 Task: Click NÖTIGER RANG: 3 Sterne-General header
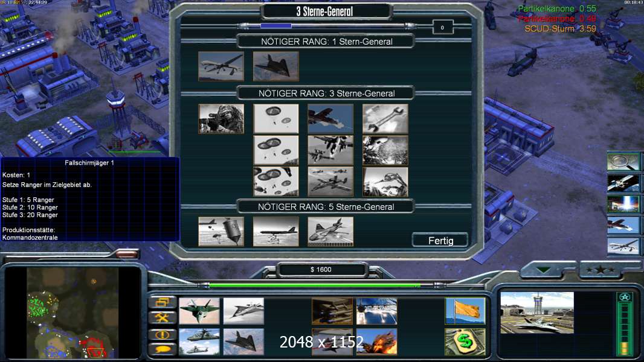[x=326, y=94]
